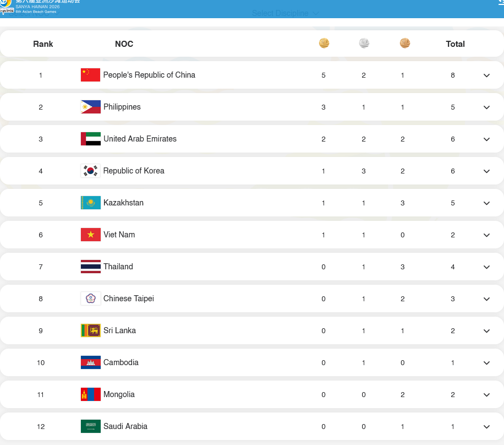
Task: Click the Republic of Korea flag
Action: (90, 171)
